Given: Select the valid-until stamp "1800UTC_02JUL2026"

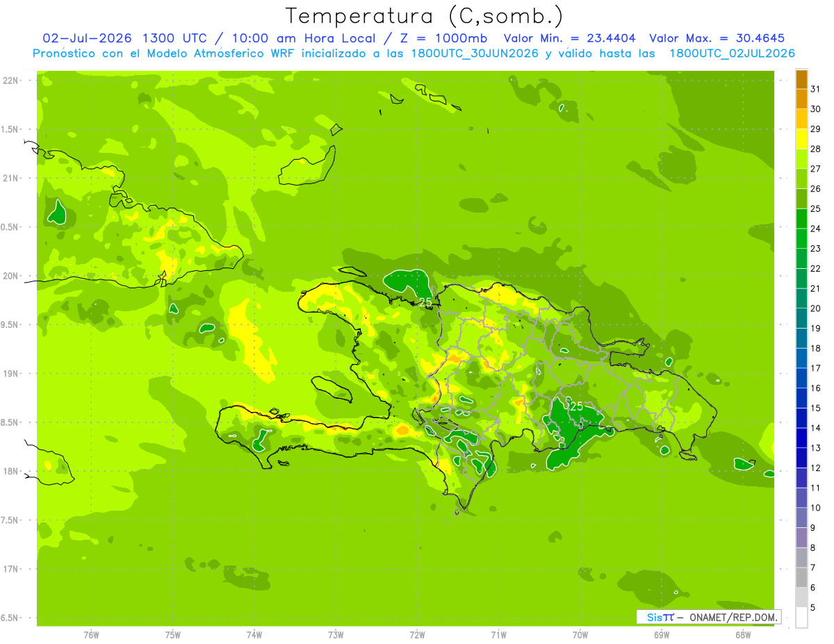Looking at the screenshot, I should tap(732, 53).
